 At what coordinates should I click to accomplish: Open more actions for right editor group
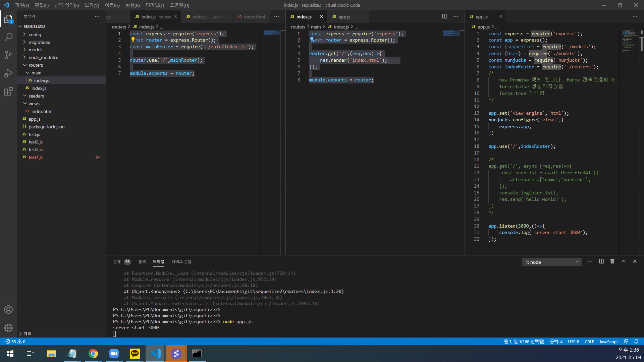click(x=635, y=16)
